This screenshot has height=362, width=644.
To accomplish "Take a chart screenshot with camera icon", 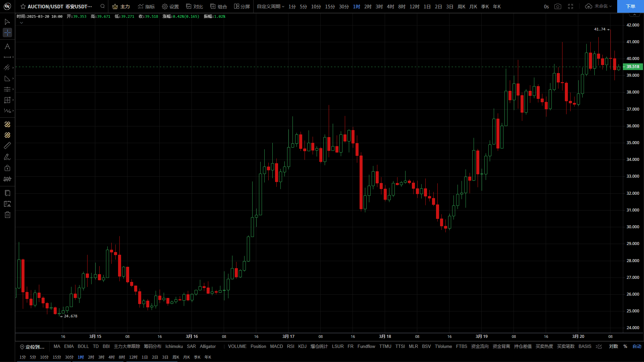I will click(x=557, y=6).
